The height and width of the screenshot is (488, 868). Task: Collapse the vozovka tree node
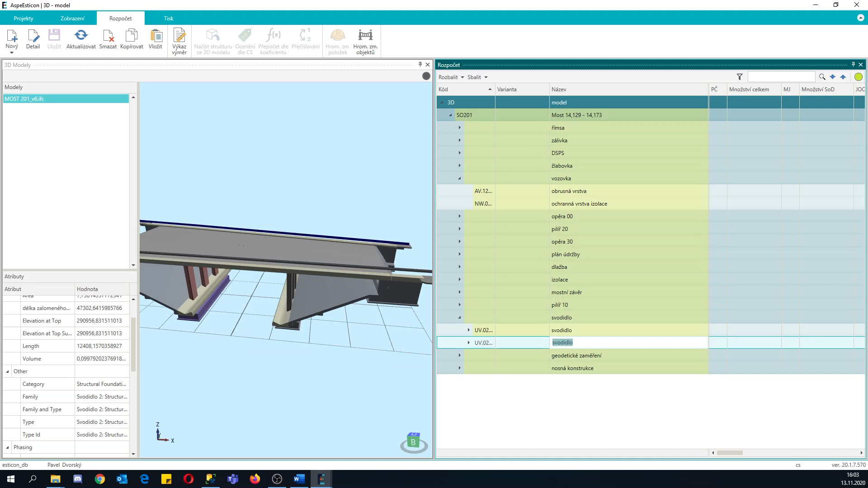click(x=460, y=178)
